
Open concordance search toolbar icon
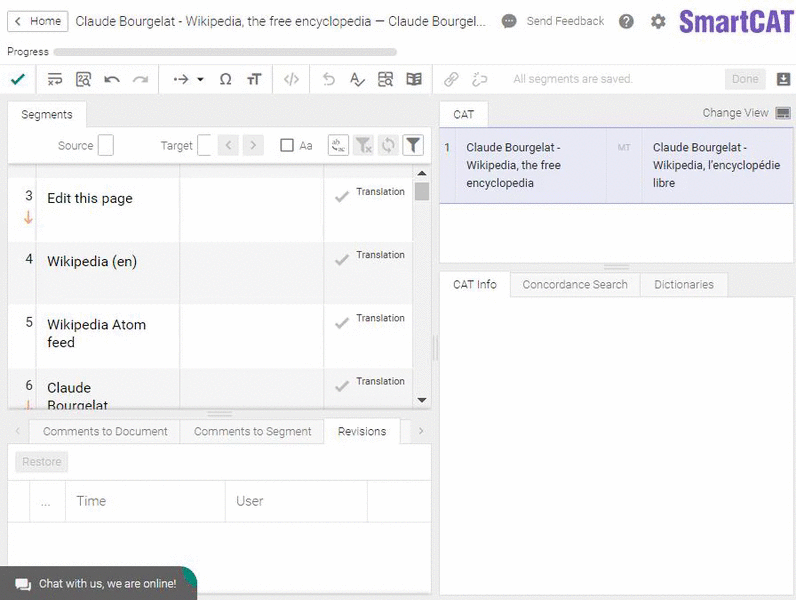click(385, 79)
